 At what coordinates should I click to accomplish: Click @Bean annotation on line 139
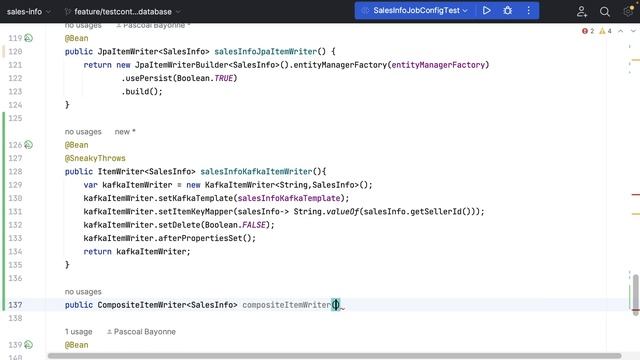[x=76, y=345]
